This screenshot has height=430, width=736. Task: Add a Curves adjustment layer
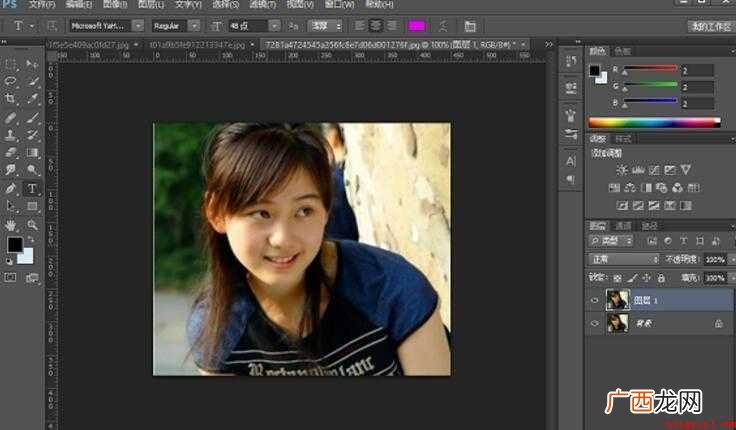tap(654, 170)
